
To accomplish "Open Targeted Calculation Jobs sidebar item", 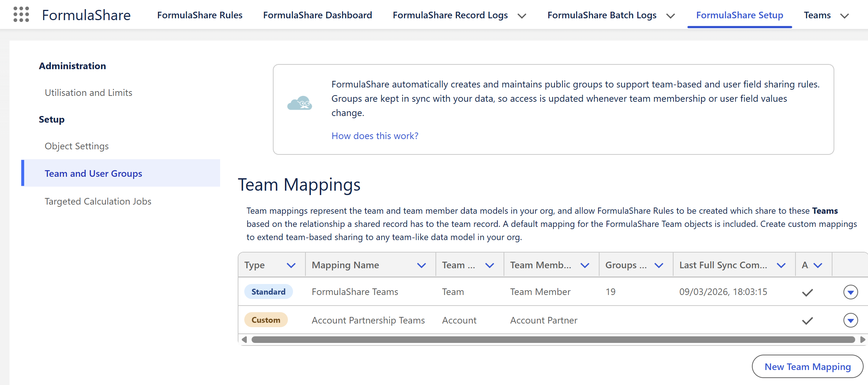I will pyautogui.click(x=98, y=201).
